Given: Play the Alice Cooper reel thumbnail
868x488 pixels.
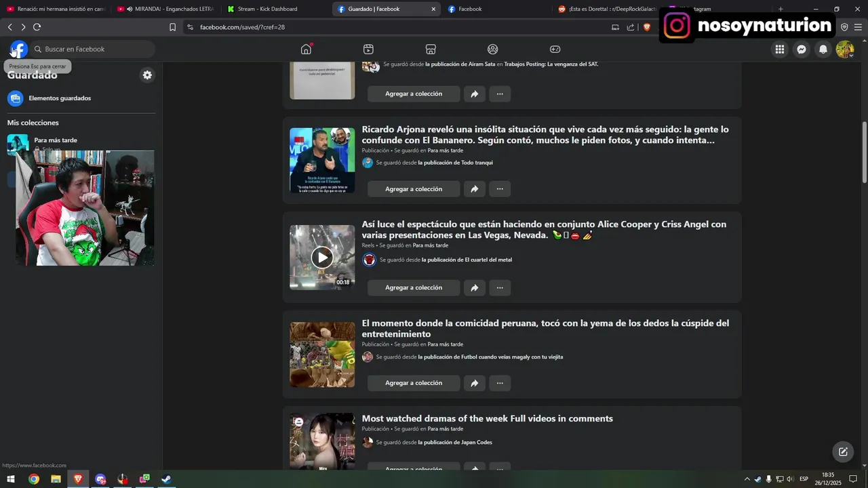Looking at the screenshot, I should coord(322,257).
